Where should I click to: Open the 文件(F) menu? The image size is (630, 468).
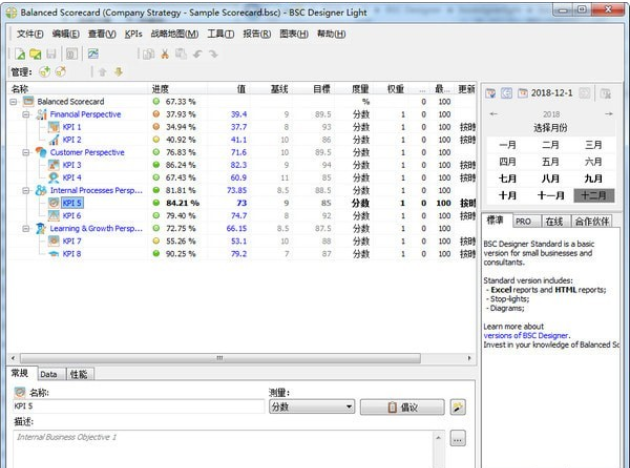pyautogui.click(x=30, y=34)
